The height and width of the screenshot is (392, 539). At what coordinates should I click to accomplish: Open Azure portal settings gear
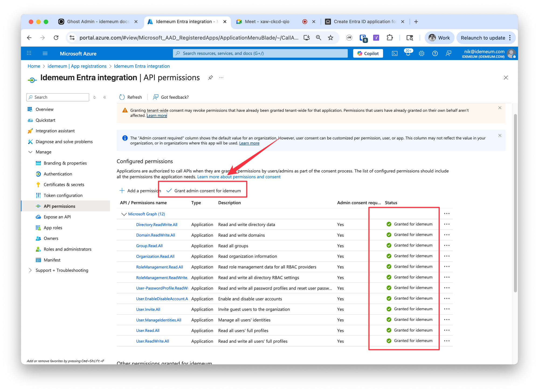(421, 53)
